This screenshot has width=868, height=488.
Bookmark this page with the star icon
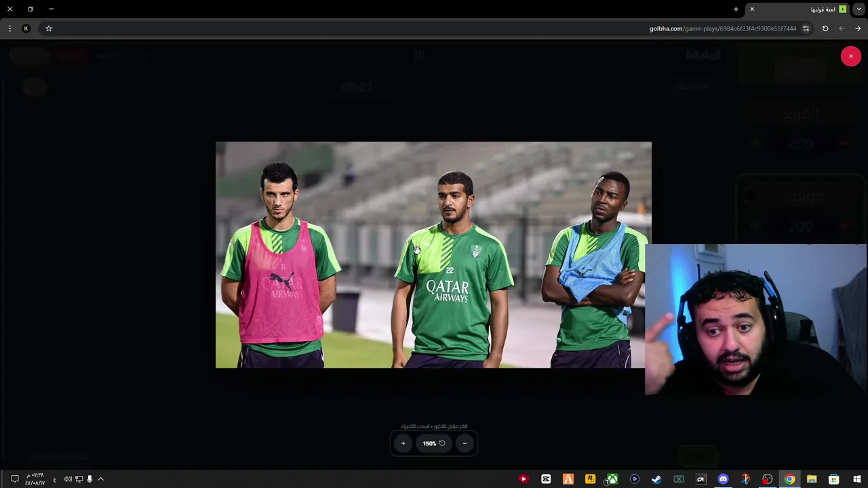point(49,28)
